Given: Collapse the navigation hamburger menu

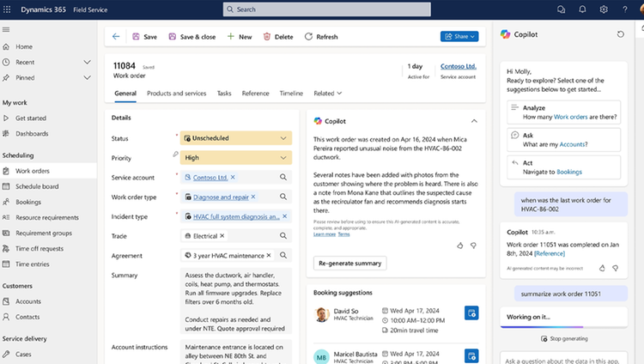Looking at the screenshot, I should click(x=6, y=29).
